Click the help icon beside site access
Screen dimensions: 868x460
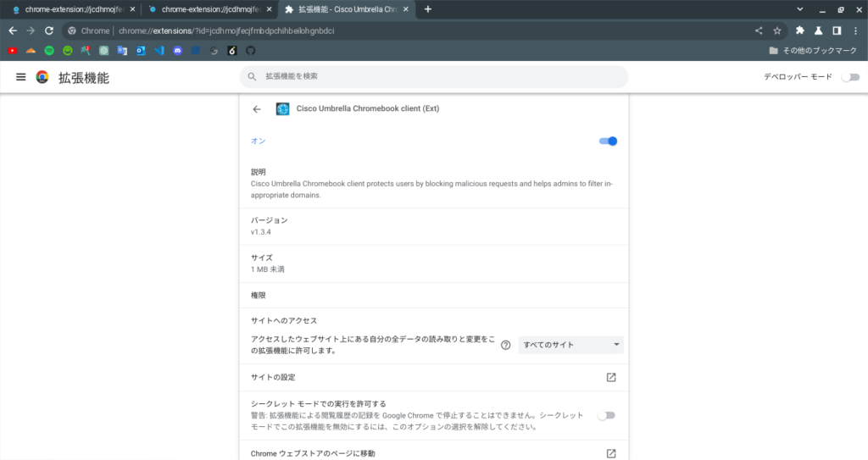(506, 345)
